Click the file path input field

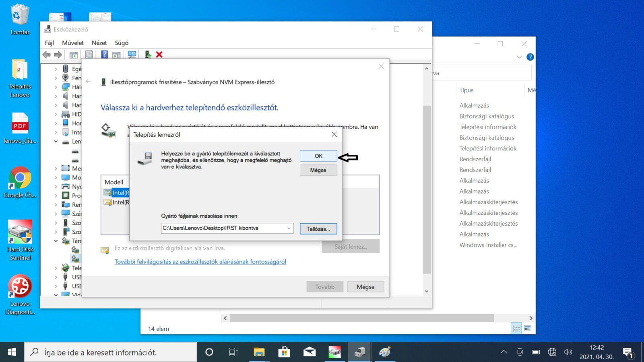[x=223, y=228]
